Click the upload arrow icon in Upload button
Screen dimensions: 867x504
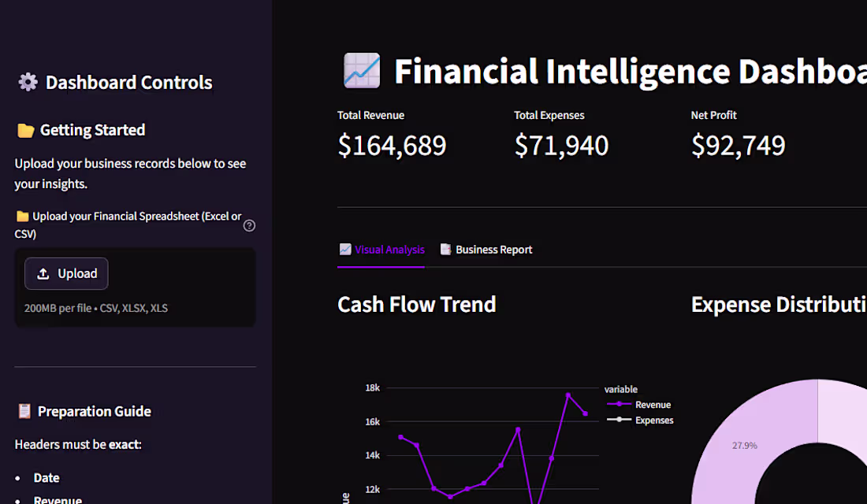point(43,273)
